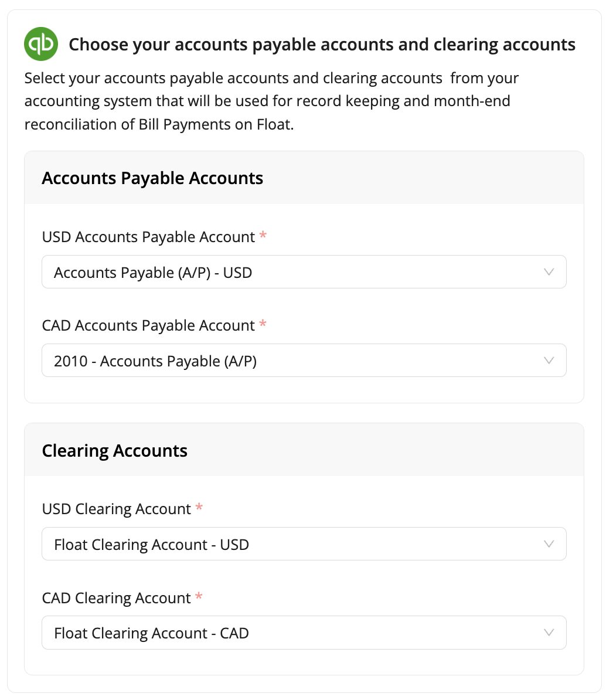613x700 pixels.
Task: Open USD Accounts Payable Account dropdown
Action: pyautogui.click(x=304, y=272)
